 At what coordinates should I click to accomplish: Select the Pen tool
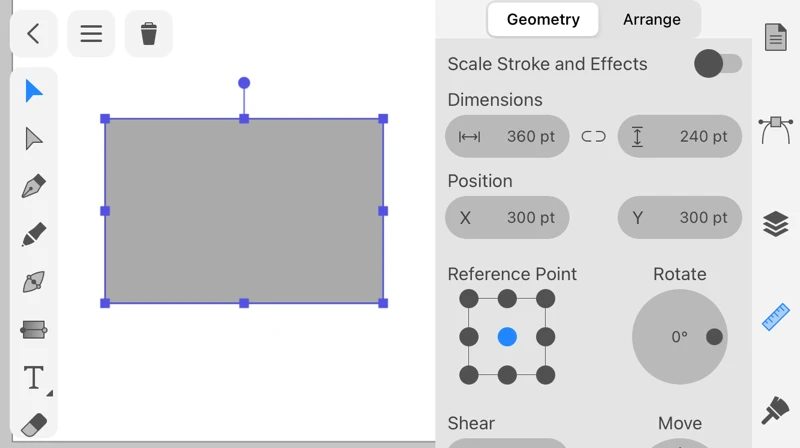34,187
